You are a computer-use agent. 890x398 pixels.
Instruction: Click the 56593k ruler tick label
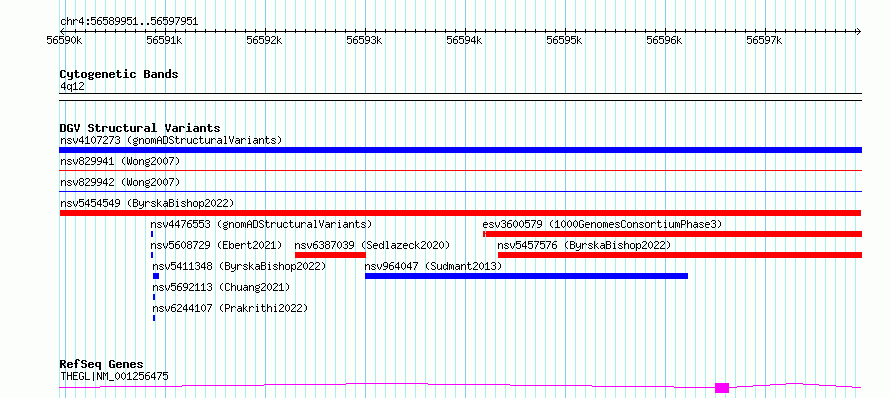point(364,41)
